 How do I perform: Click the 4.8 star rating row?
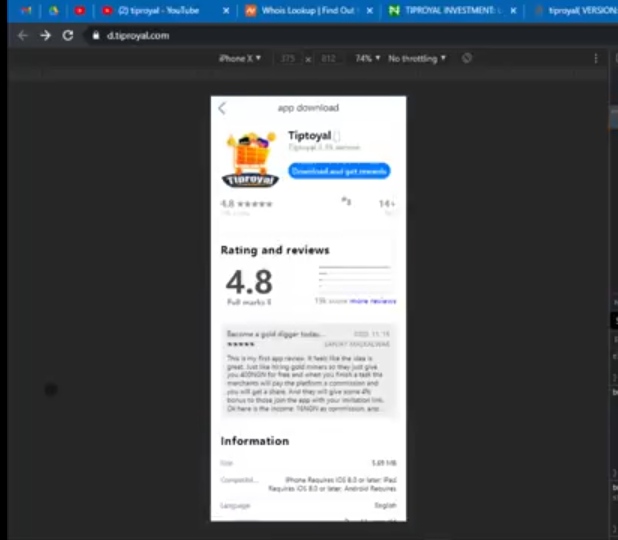click(x=246, y=204)
